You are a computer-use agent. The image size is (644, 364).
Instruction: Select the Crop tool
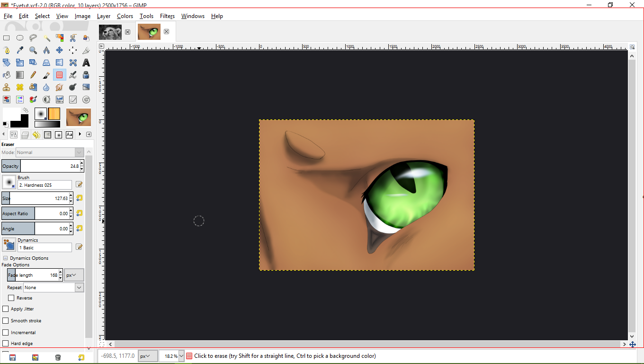pyautogui.click(x=86, y=50)
